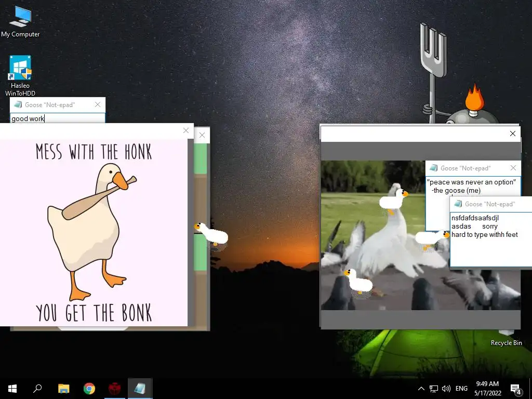Open the My Computer desktop icon

pos(20,22)
